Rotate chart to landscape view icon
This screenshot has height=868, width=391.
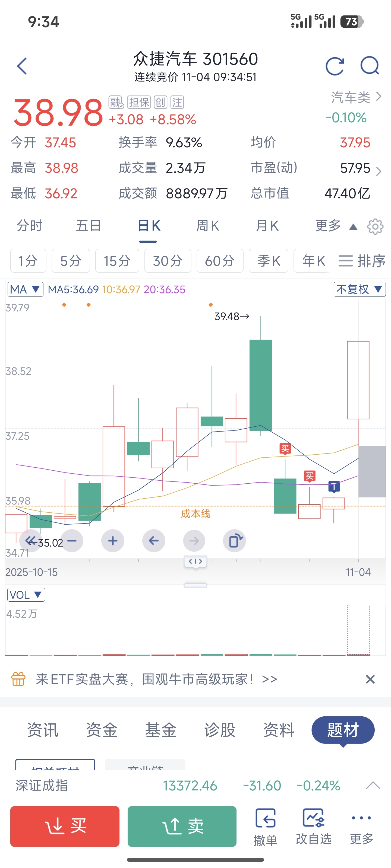tap(235, 541)
